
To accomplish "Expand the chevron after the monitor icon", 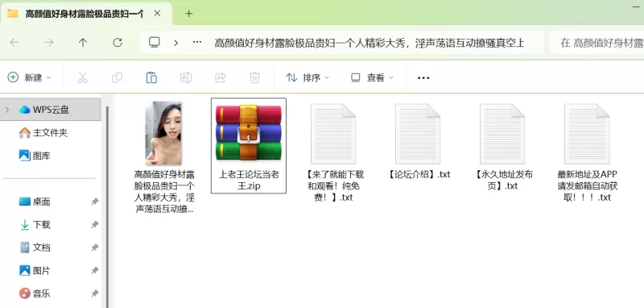I will pos(175,43).
